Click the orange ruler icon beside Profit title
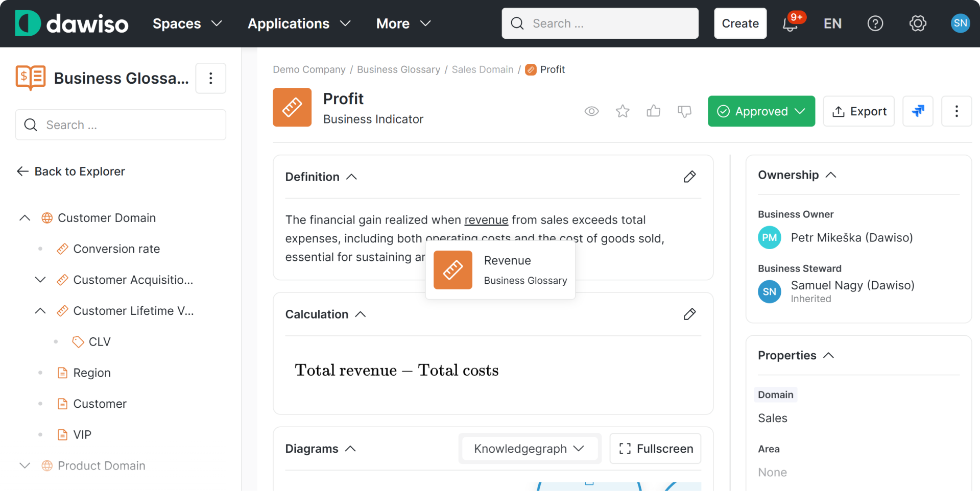Image resolution: width=980 pixels, height=492 pixels. 292,107
